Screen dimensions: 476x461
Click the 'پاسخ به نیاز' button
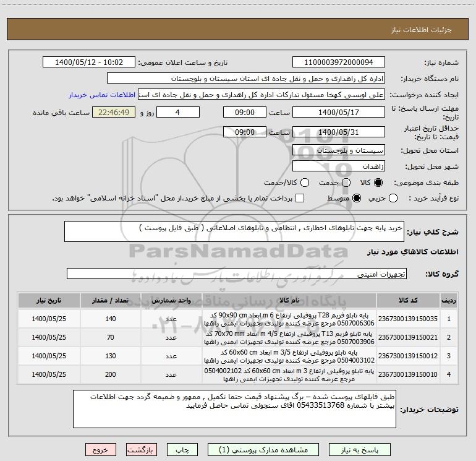pyautogui.click(x=359, y=450)
